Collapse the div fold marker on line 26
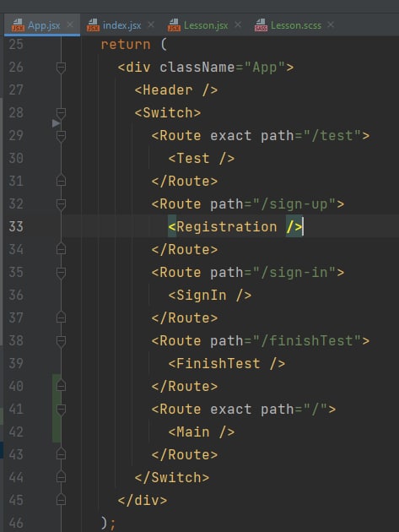399x532 pixels. coord(61,68)
